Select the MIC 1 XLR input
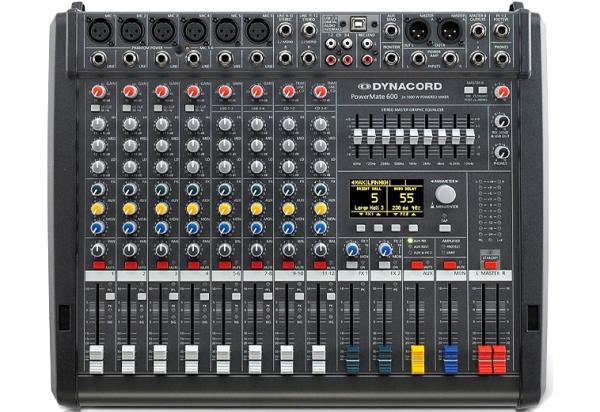Viewport: 600px width, 412px height. 100,30
